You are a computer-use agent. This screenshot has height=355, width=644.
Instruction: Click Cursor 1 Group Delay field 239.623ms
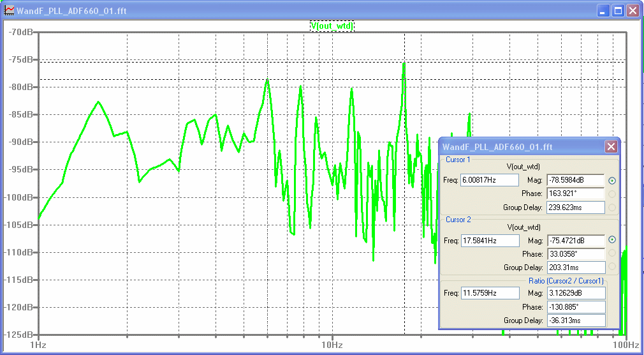(x=576, y=208)
